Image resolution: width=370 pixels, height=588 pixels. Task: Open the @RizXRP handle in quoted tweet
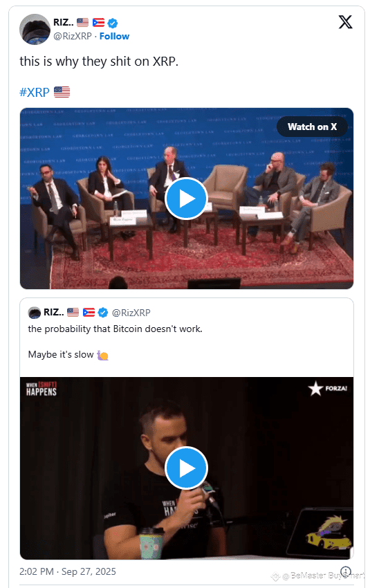(131, 313)
